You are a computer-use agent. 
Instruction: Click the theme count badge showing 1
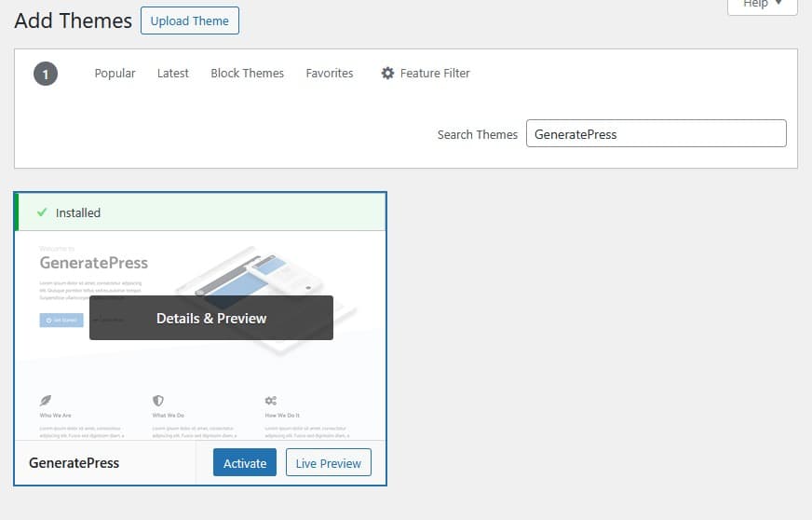(46, 74)
